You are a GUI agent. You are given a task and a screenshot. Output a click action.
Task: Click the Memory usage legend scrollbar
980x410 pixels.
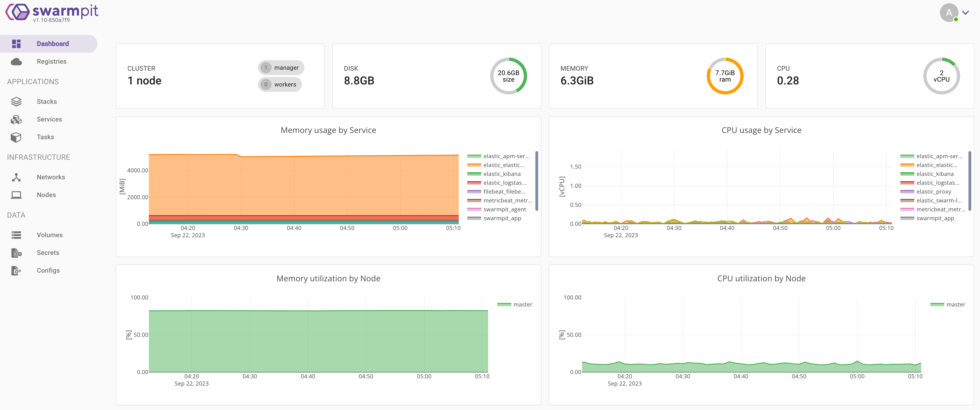coord(536,181)
